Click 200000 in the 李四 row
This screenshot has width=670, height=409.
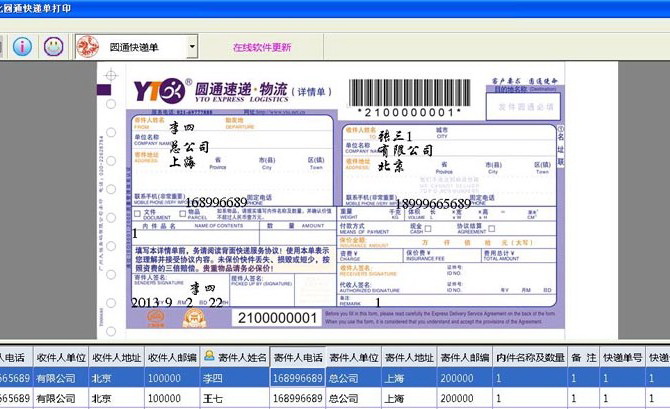click(464, 378)
